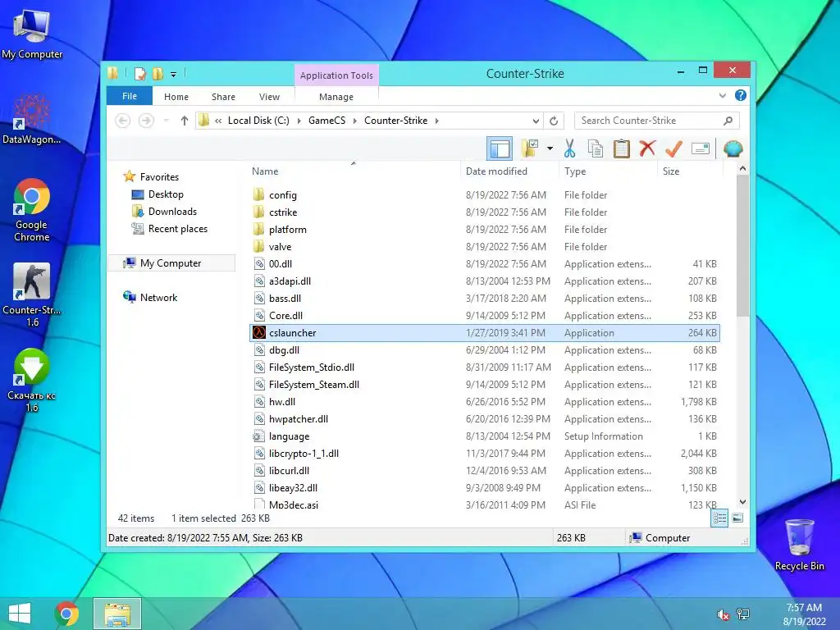The image size is (840, 630).
Task: Click the Refresh button in address bar
Action: pos(554,121)
